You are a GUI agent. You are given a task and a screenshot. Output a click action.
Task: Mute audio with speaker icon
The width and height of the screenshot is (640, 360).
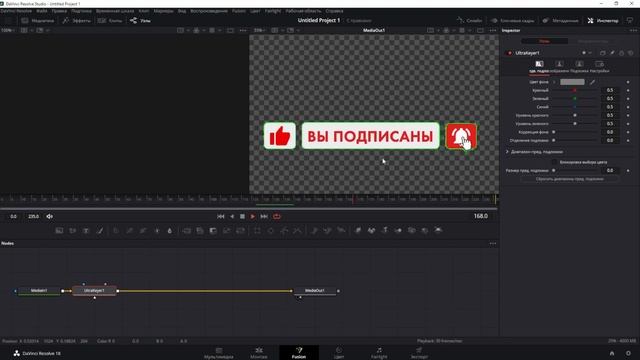49,216
